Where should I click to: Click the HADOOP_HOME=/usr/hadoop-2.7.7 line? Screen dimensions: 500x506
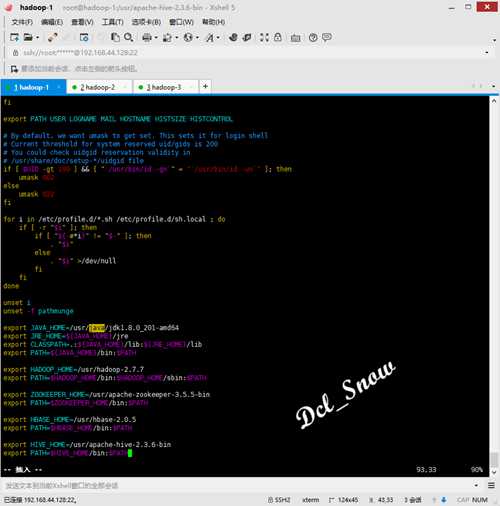[74, 369]
